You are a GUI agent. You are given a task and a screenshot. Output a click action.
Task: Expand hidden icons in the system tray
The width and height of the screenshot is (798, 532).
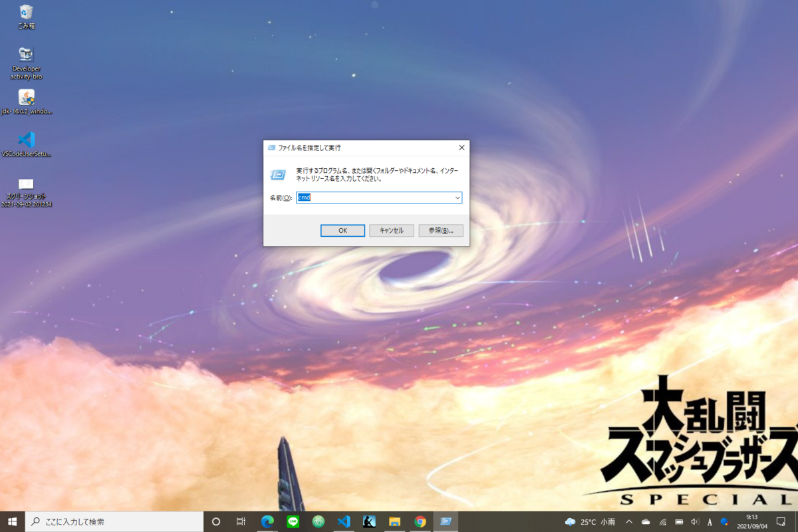pyautogui.click(x=628, y=522)
